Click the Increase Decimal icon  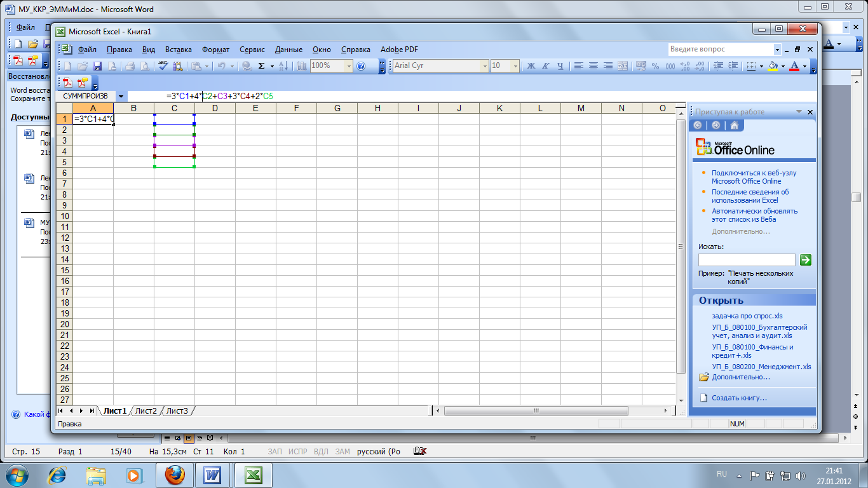[x=684, y=65]
